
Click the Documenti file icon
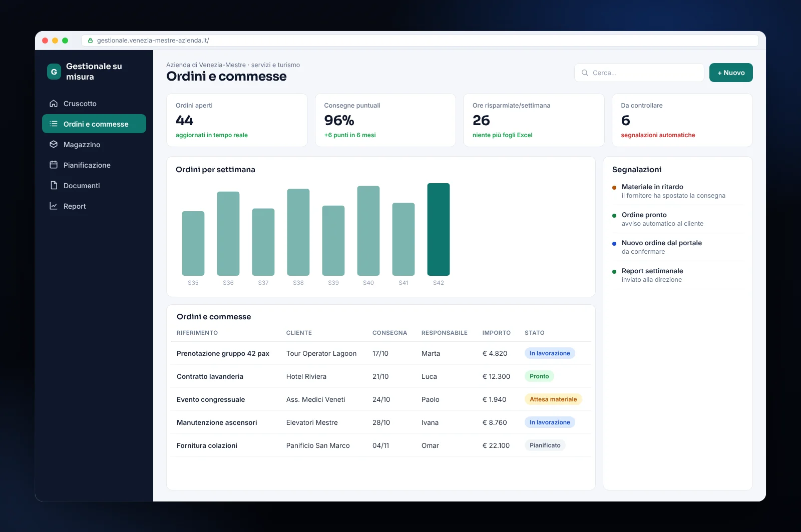(54, 186)
